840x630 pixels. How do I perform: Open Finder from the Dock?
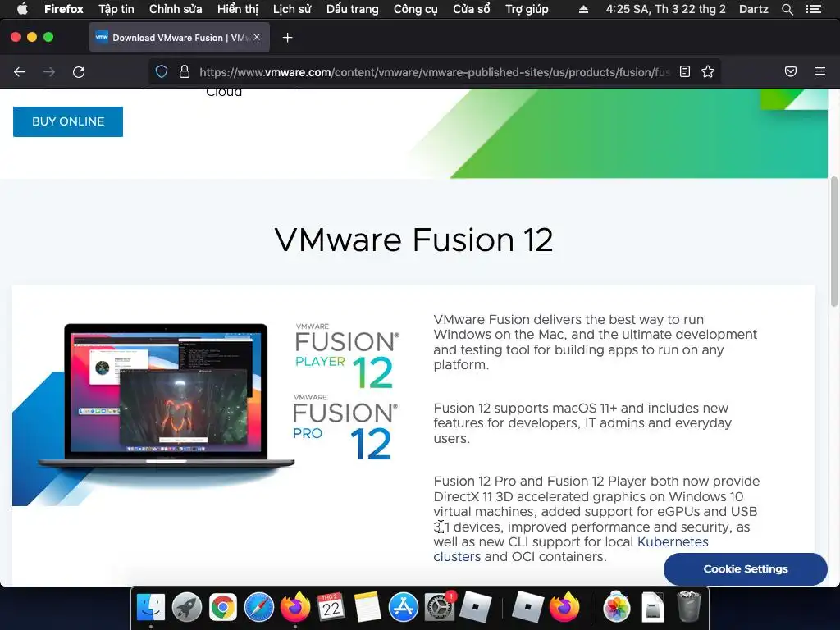click(x=151, y=607)
